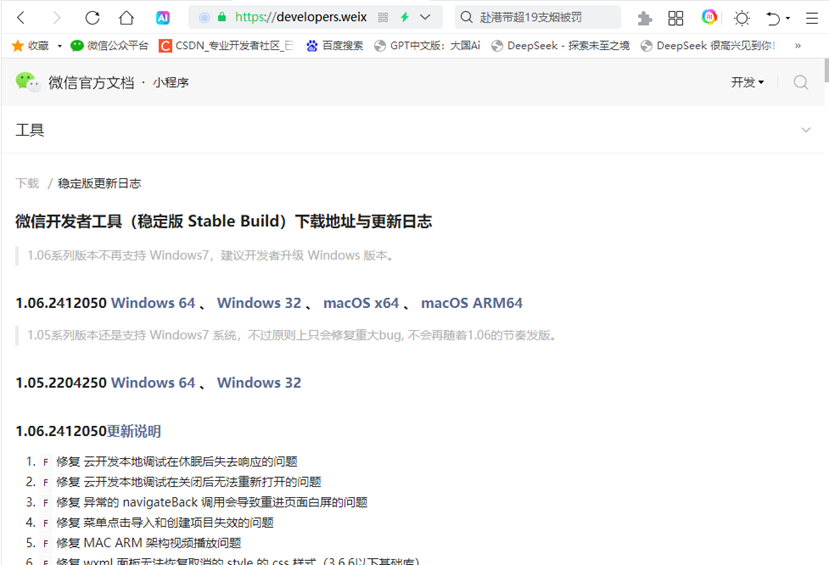Click the 下载 breadcrumb link
The width and height of the screenshot is (829, 565).
click(x=27, y=183)
